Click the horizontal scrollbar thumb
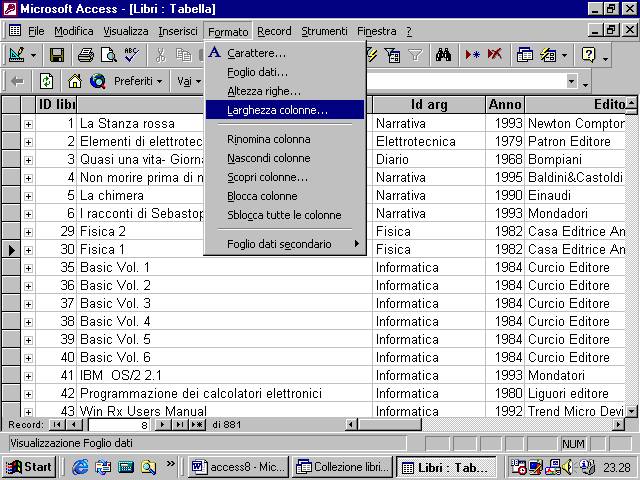Screen dimensions: 640x480 pos(390,425)
